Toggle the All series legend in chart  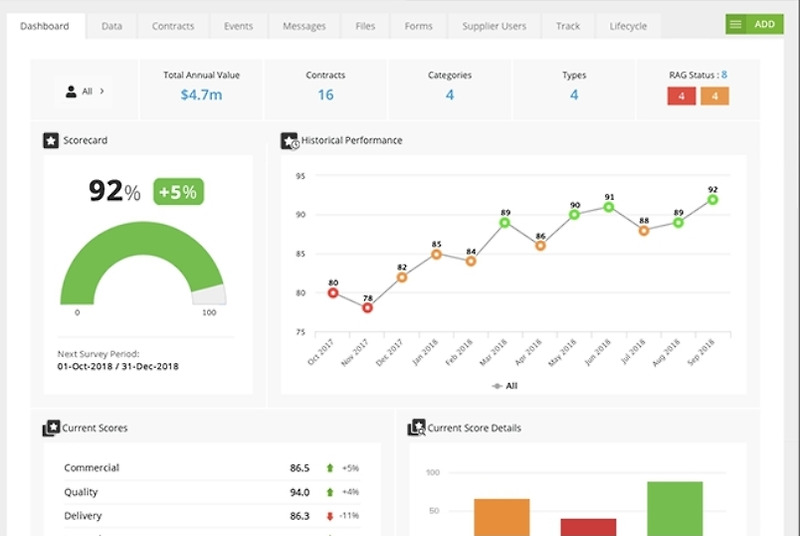[504, 386]
